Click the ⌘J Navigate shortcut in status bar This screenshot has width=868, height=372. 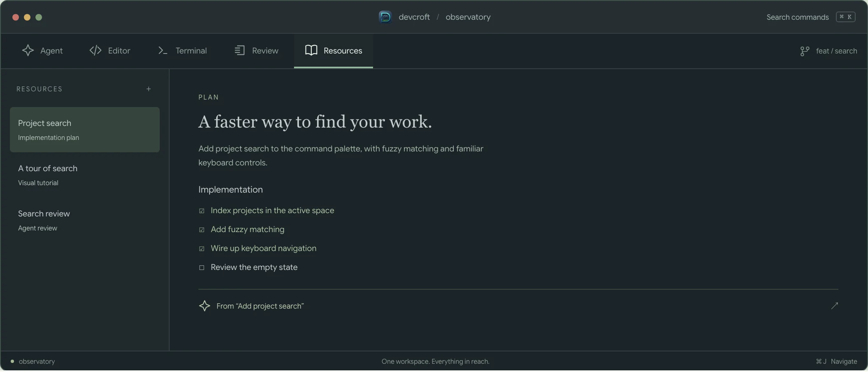836,361
